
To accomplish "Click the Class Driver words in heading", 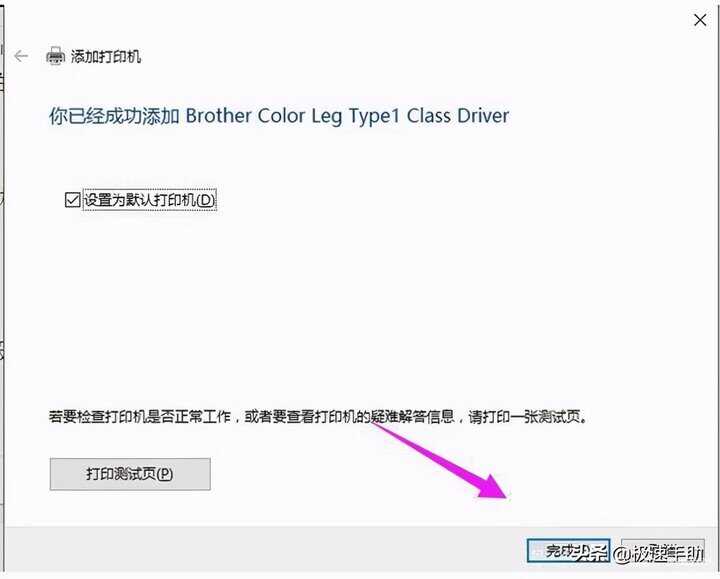I will click(x=458, y=116).
